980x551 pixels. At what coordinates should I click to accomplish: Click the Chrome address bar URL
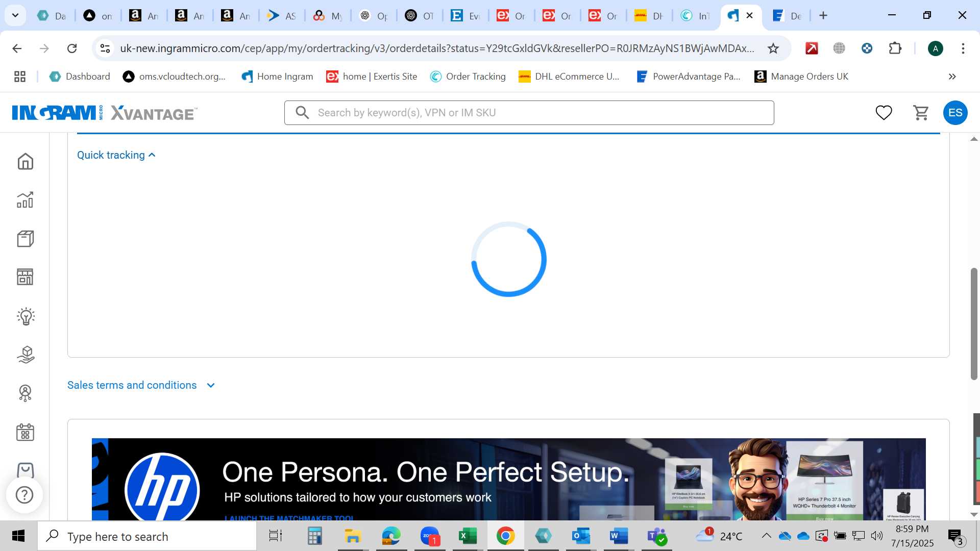tap(437, 48)
